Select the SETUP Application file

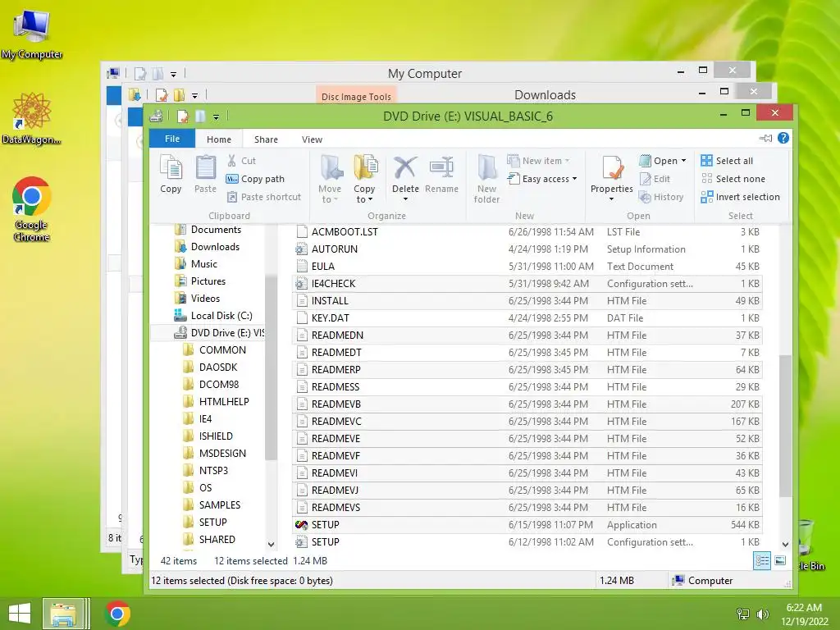click(x=527, y=524)
